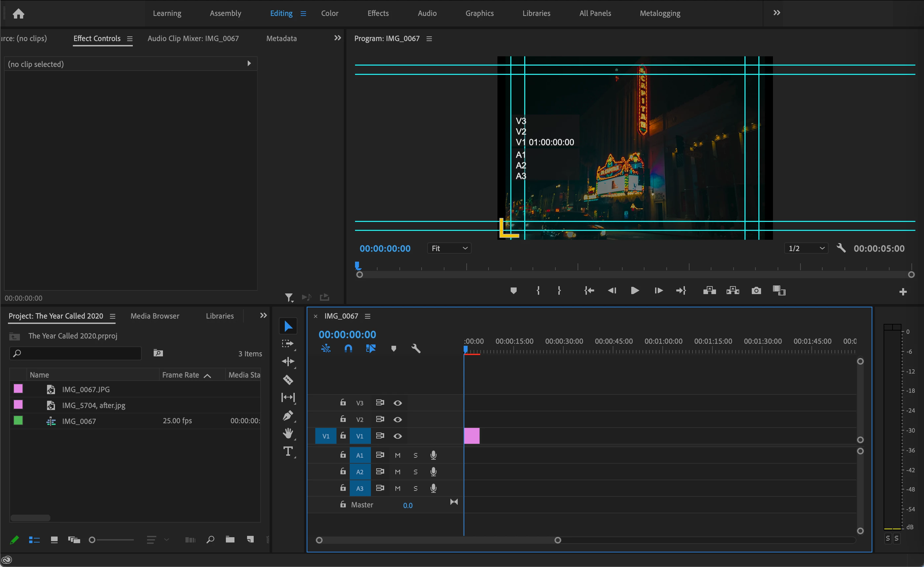Select the Razor tool
The width and height of the screenshot is (924, 567).
pos(287,380)
